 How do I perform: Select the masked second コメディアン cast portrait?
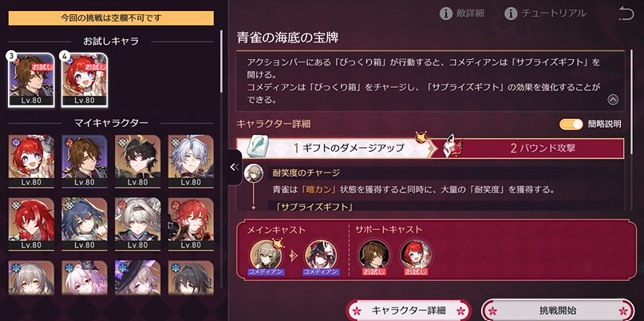321,256
